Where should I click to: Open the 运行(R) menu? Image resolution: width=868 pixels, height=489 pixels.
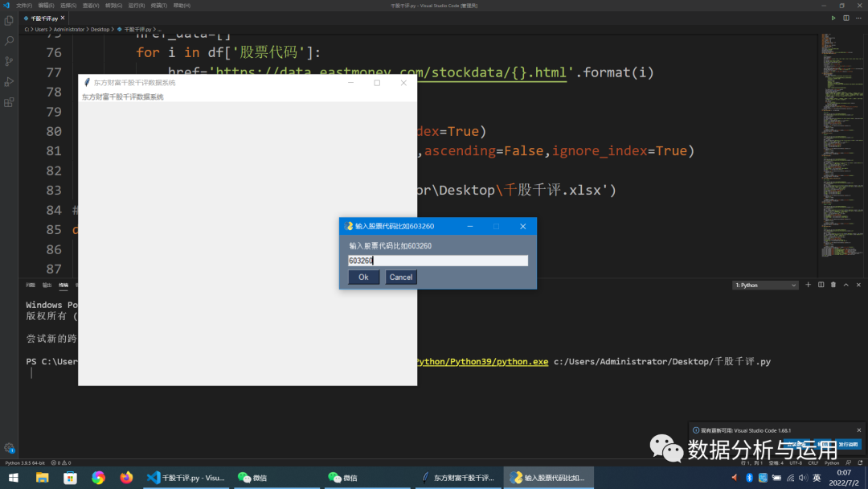coord(136,6)
